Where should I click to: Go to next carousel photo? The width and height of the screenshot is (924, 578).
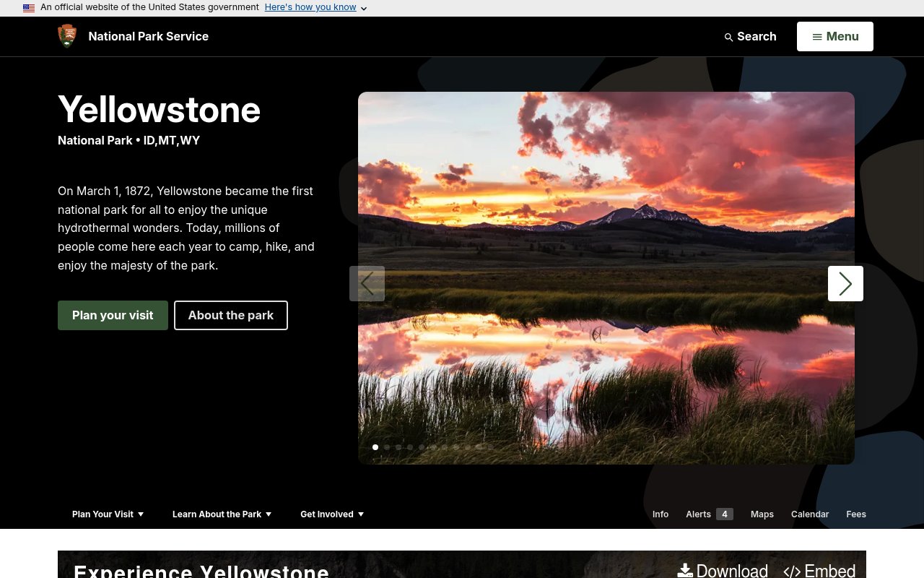845,283
